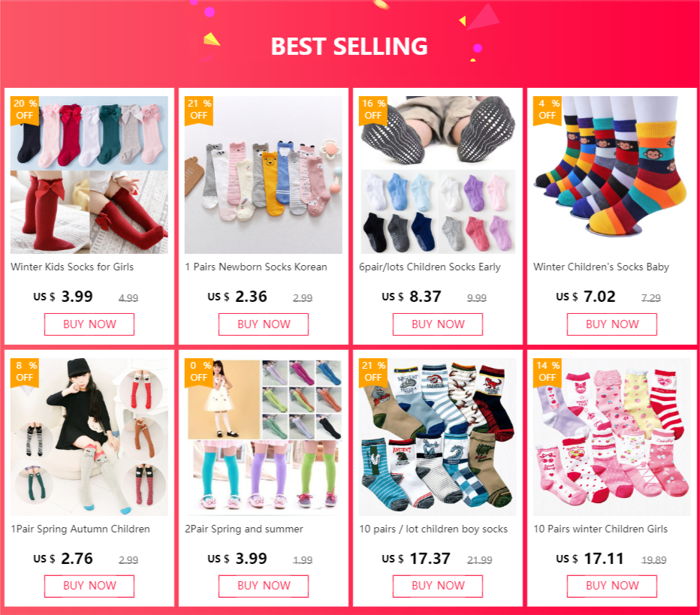
Task: Click the 0% OFF badge on summer socks
Action: click(199, 372)
